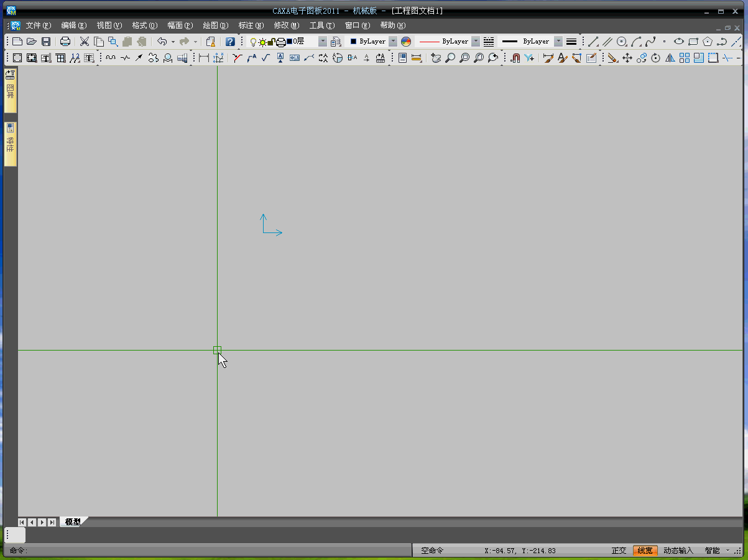Select the circle drawing tool
Viewport: 748px width, 560px height.
pyautogui.click(x=621, y=42)
